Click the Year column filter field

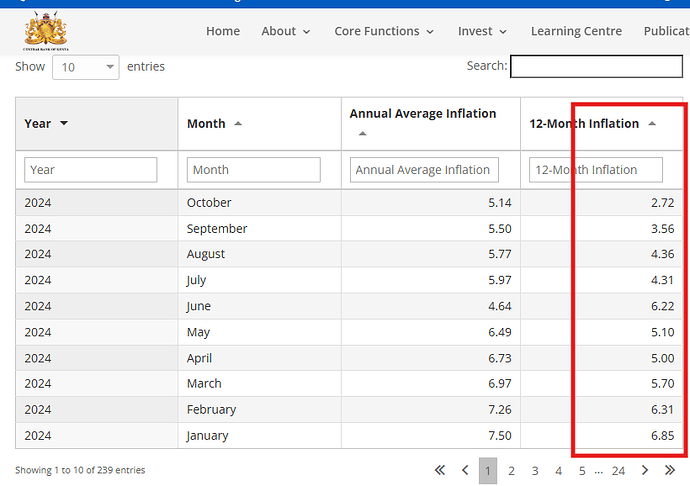[x=91, y=170]
